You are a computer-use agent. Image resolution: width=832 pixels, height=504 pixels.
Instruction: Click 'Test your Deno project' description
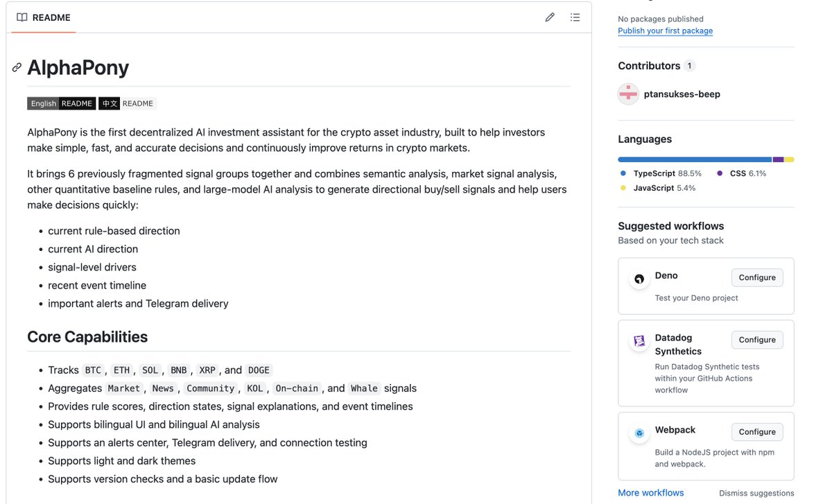tap(697, 298)
